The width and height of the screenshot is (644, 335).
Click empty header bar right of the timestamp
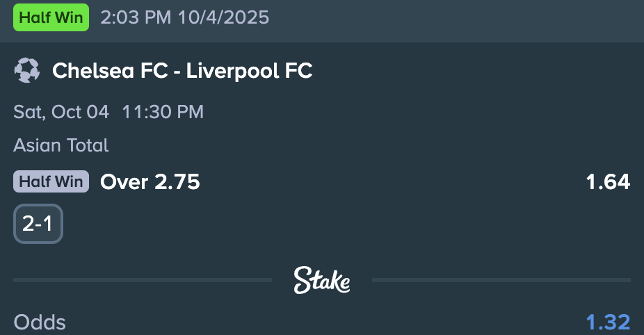[x=452, y=17]
